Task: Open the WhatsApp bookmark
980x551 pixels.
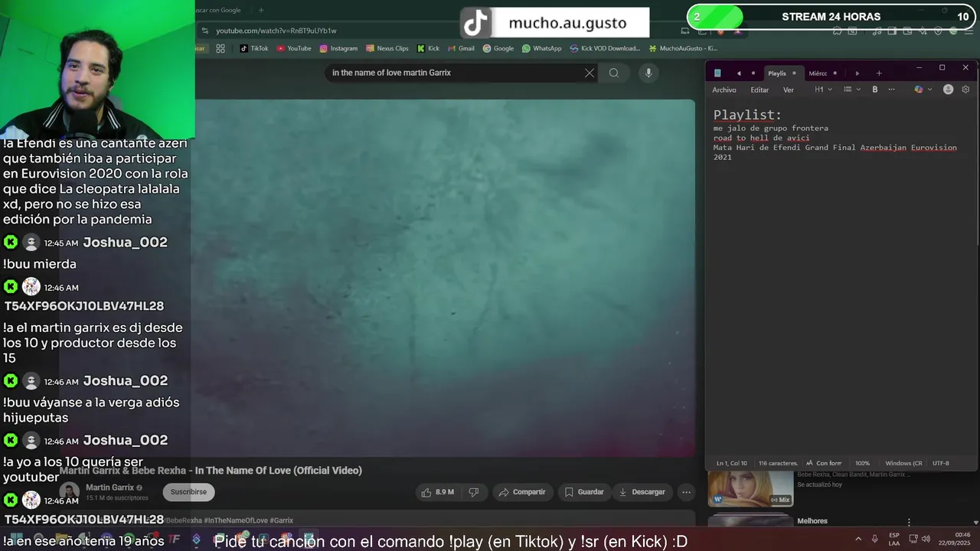Action: click(541, 48)
